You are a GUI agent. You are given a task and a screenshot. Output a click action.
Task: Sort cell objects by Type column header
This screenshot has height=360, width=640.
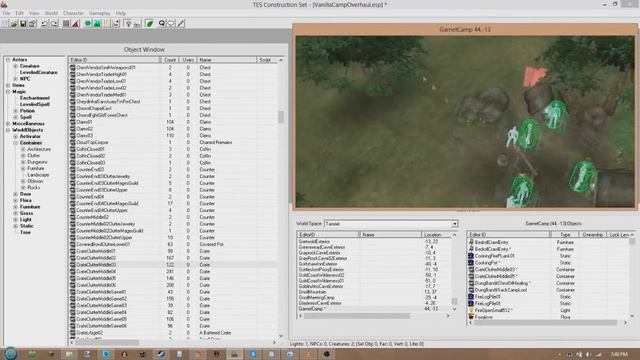[x=565, y=235]
